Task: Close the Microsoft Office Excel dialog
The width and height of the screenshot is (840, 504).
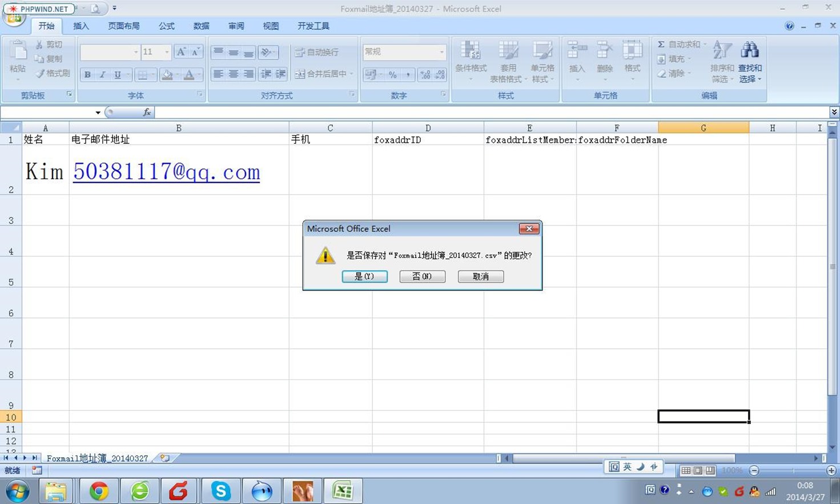Action: tap(529, 229)
